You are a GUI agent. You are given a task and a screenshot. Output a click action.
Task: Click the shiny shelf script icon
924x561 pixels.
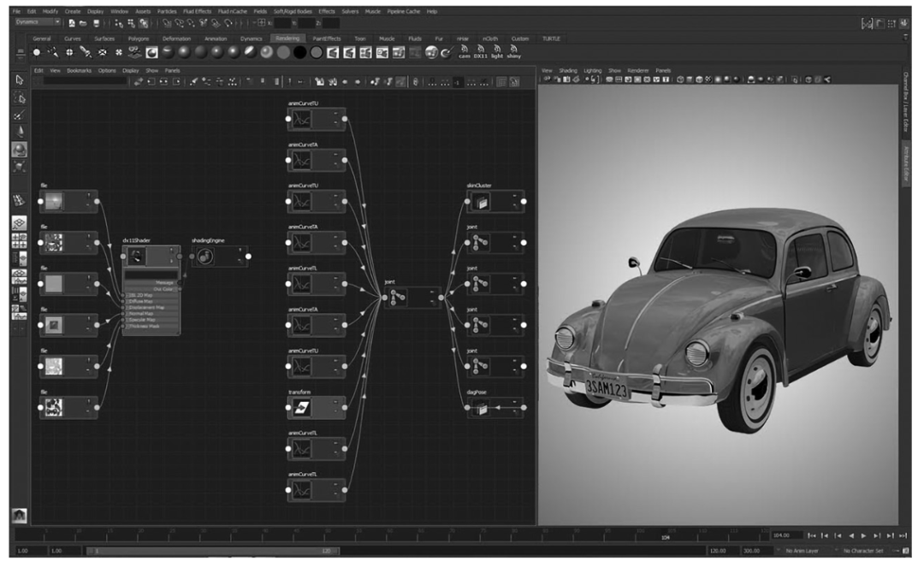[514, 52]
